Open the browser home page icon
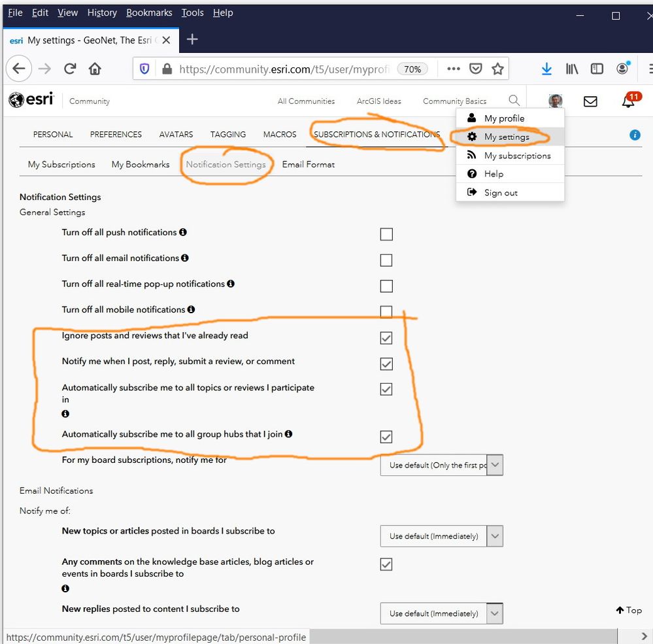Image resolution: width=653 pixels, height=644 pixels. click(95, 68)
